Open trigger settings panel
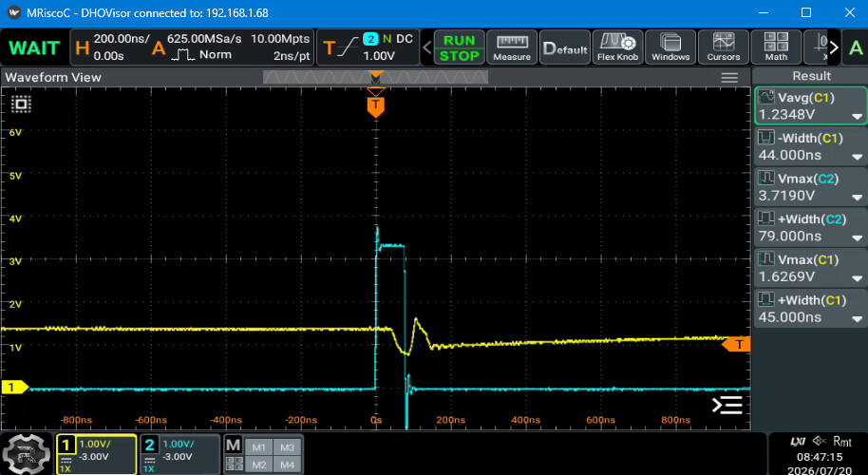868x475 pixels. 368,47
